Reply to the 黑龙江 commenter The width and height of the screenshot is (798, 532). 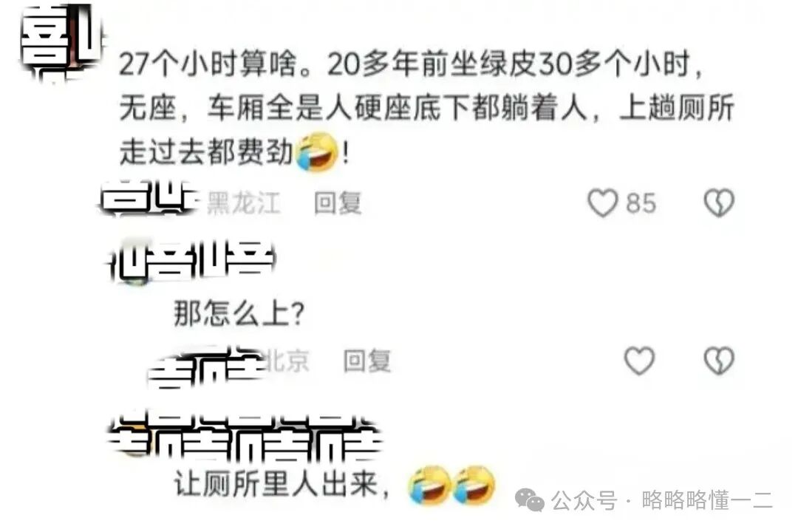pos(338,203)
